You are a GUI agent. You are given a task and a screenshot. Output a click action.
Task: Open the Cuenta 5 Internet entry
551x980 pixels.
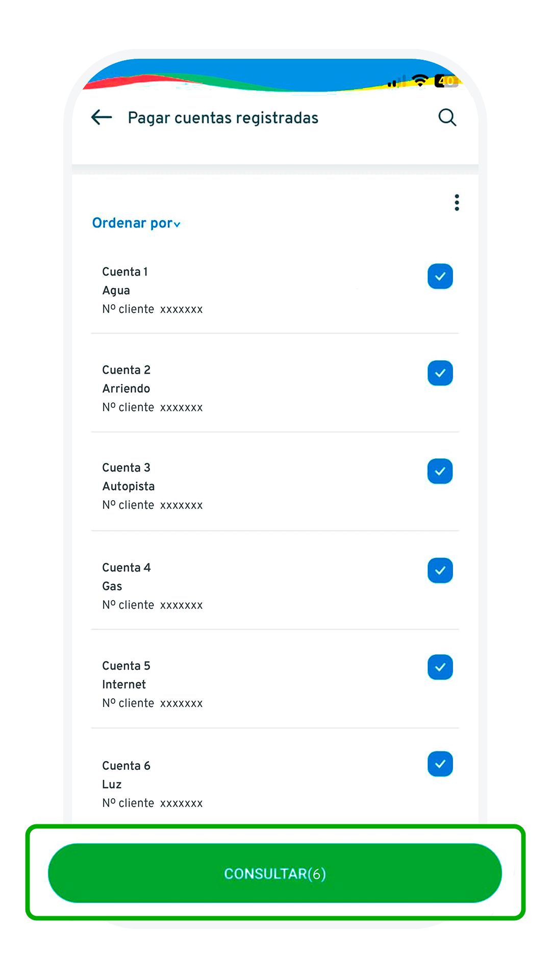[x=152, y=684]
